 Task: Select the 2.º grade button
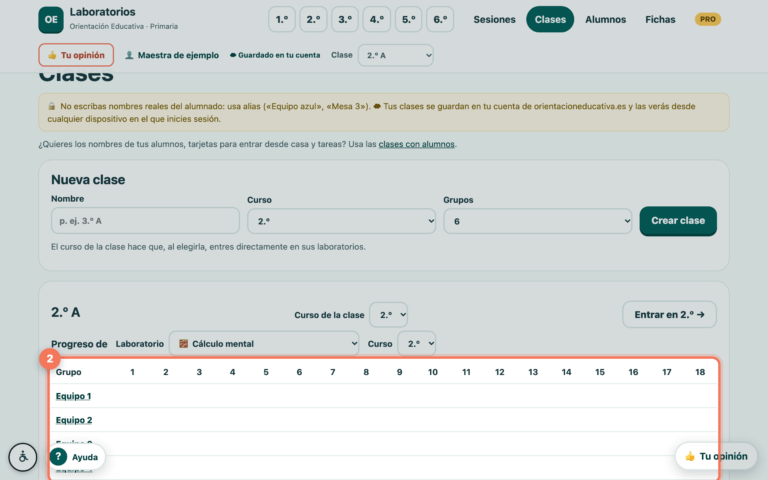pyautogui.click(x=313, y=20)
